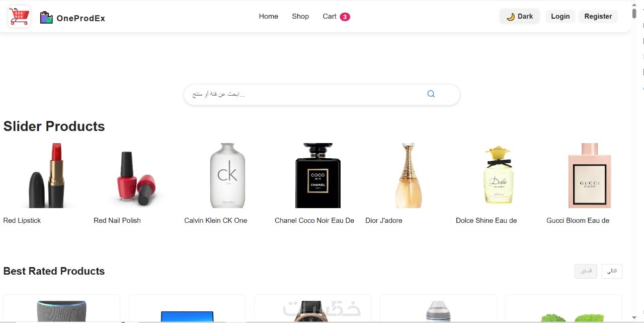
Task: Click the Login button
Action: click(x=560, y=16)
